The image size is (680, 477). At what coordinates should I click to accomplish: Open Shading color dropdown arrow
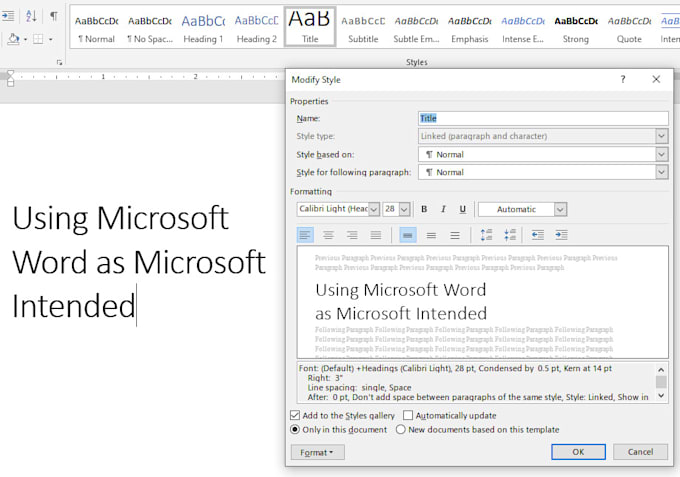26,39
